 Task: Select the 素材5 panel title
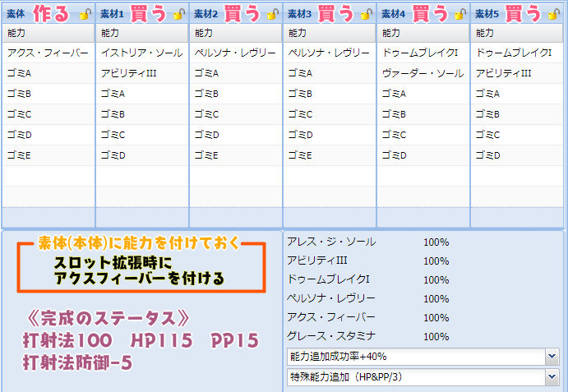coord(487,14)
